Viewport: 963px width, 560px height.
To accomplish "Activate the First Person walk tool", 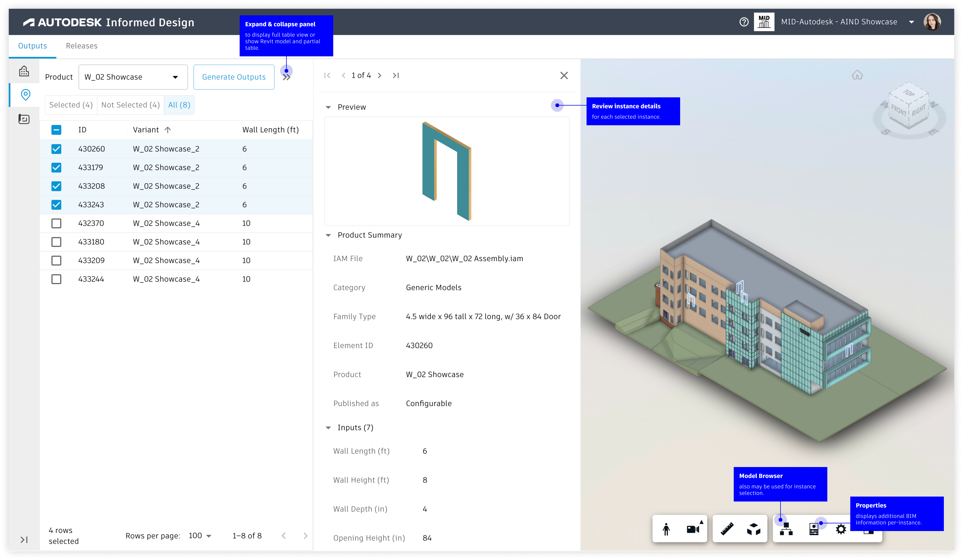I will 666,529.
